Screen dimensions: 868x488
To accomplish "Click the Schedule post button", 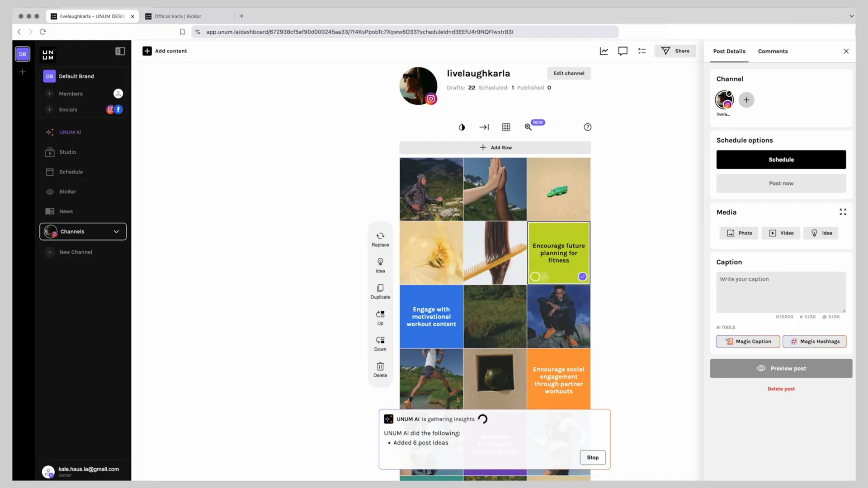I will coord(781,159).
